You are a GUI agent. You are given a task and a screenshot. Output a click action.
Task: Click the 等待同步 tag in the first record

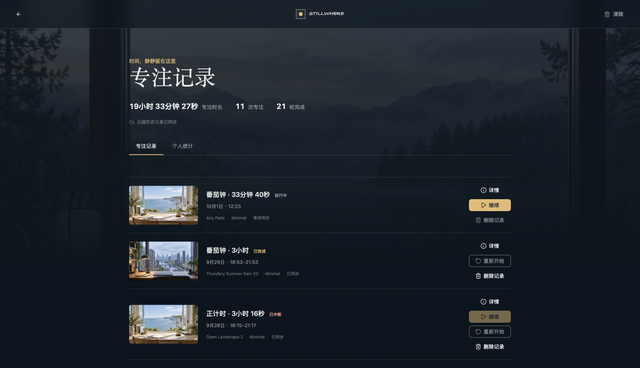[261, 218]
